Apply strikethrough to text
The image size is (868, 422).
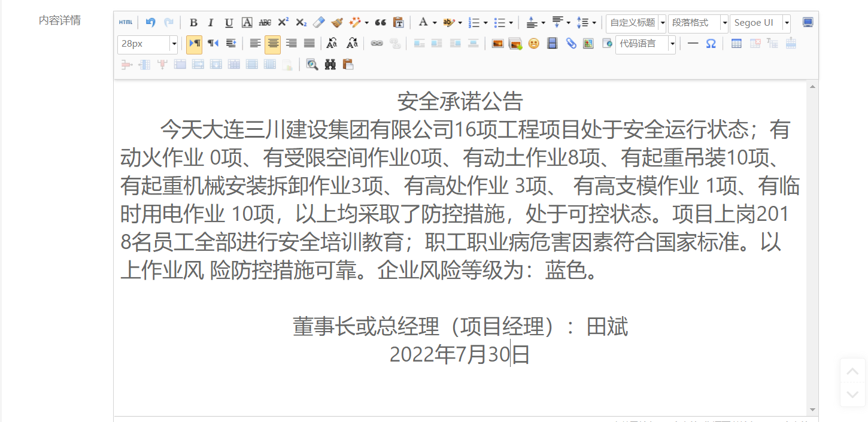265,23
